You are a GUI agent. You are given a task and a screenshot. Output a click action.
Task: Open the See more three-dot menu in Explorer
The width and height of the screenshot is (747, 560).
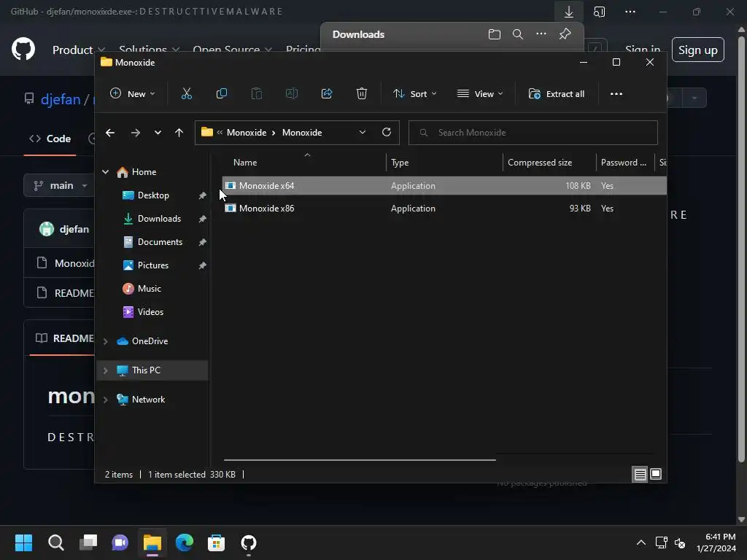pyautogui.click(x=616, y=94)
